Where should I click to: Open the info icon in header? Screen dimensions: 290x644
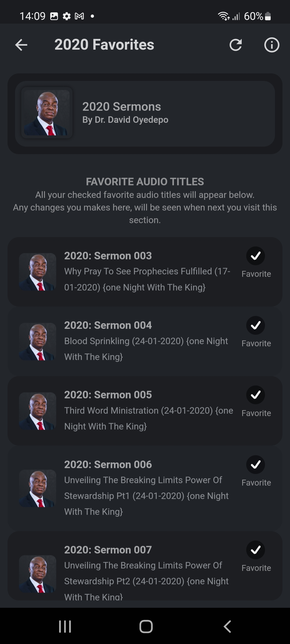point(271,45)
